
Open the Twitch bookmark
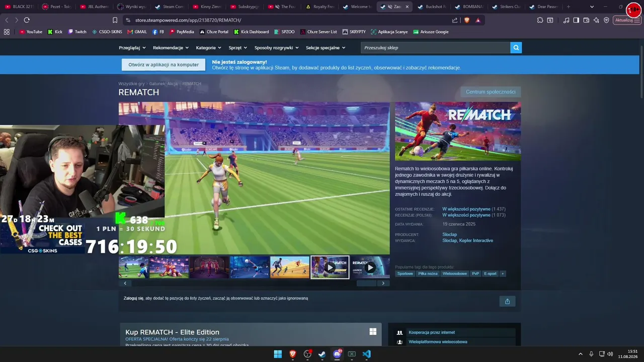tap(77, 32)
